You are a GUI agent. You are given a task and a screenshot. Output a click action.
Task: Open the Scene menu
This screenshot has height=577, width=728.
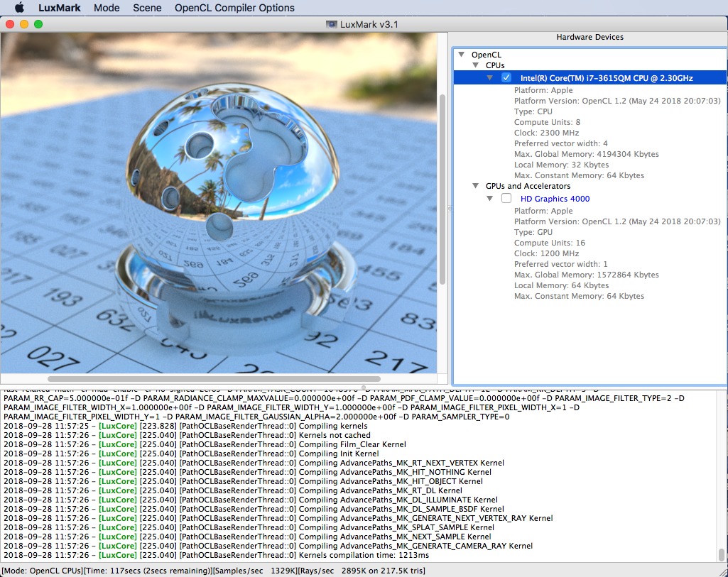tap(147, 8)
